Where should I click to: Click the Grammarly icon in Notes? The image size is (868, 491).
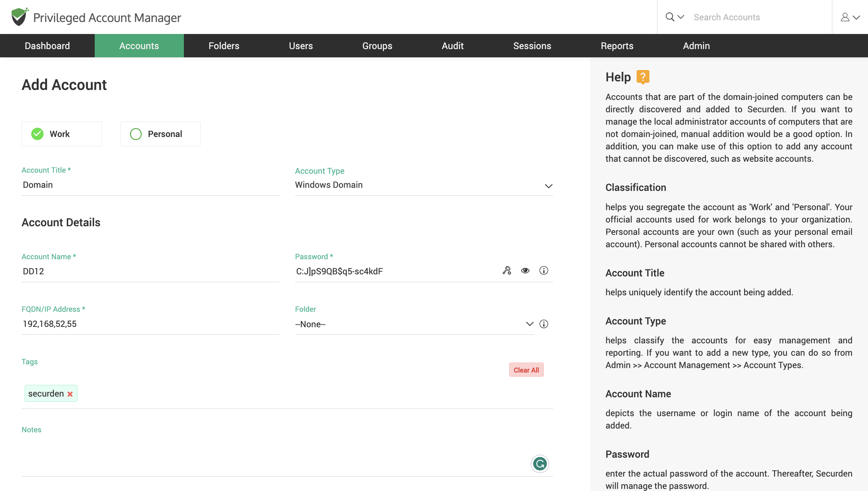540,464
